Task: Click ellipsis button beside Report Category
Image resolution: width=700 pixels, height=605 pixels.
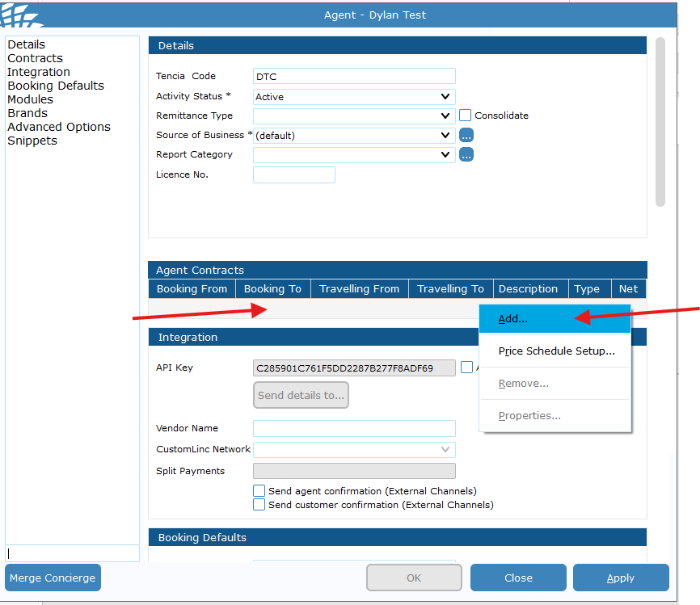Action: click(466, 154)
